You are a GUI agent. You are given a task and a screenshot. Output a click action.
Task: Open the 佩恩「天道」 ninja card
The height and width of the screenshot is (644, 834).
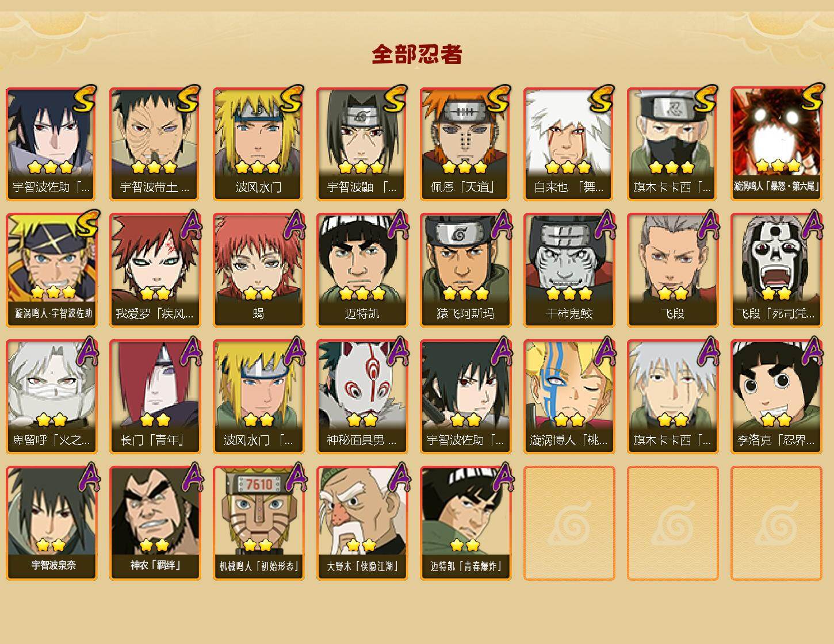tap(465, 144)
